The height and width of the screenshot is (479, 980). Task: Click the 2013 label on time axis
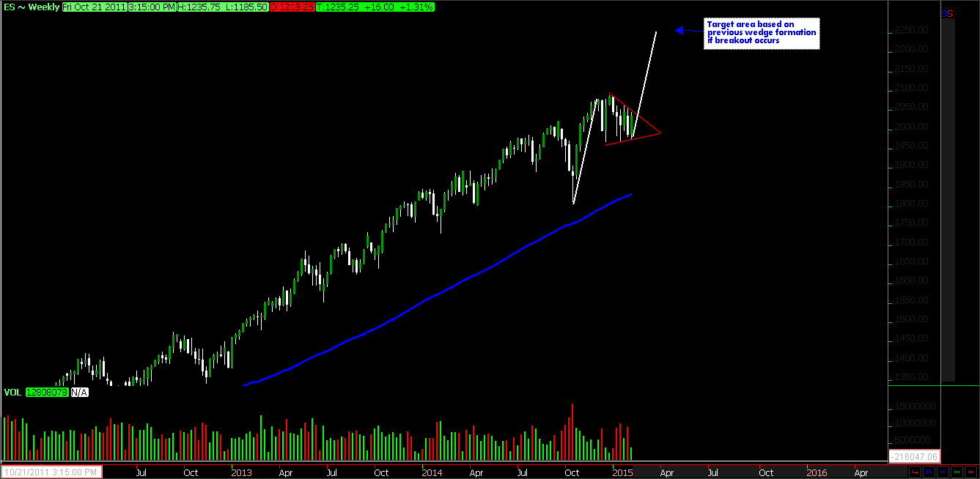click(x=241, y=472)
